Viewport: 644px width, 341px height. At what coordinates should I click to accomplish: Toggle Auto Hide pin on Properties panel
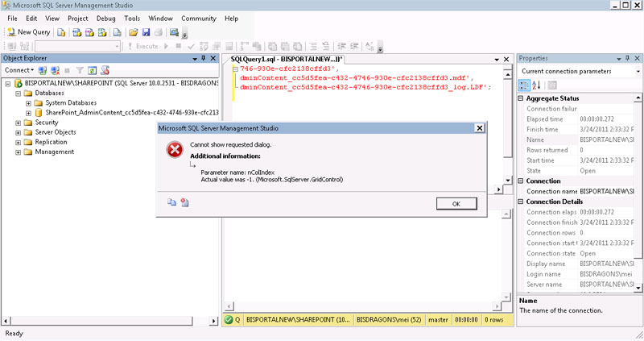pyautogui.click(x=627, y=58)
